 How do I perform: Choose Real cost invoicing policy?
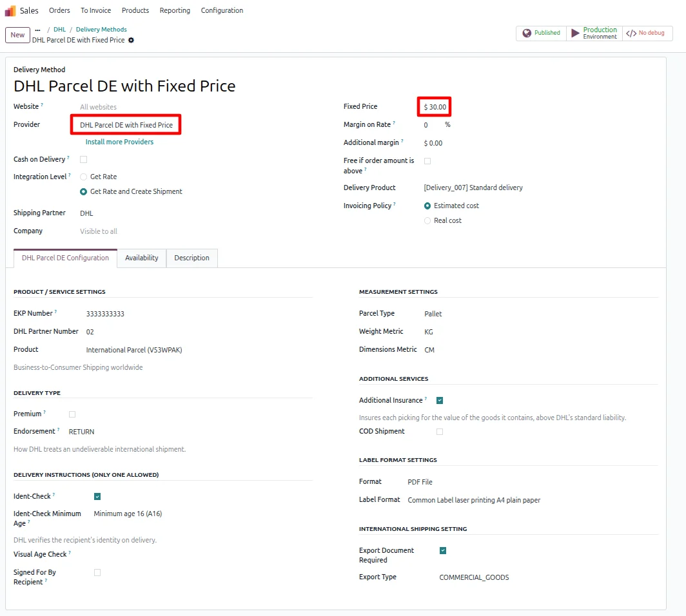(x=427, y=221)
